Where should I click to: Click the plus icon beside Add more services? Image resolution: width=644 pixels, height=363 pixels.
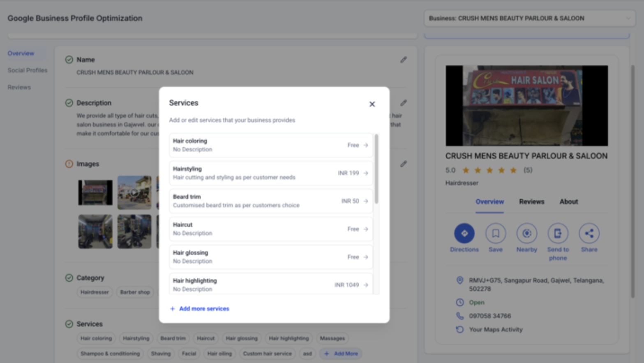[173, 309]
